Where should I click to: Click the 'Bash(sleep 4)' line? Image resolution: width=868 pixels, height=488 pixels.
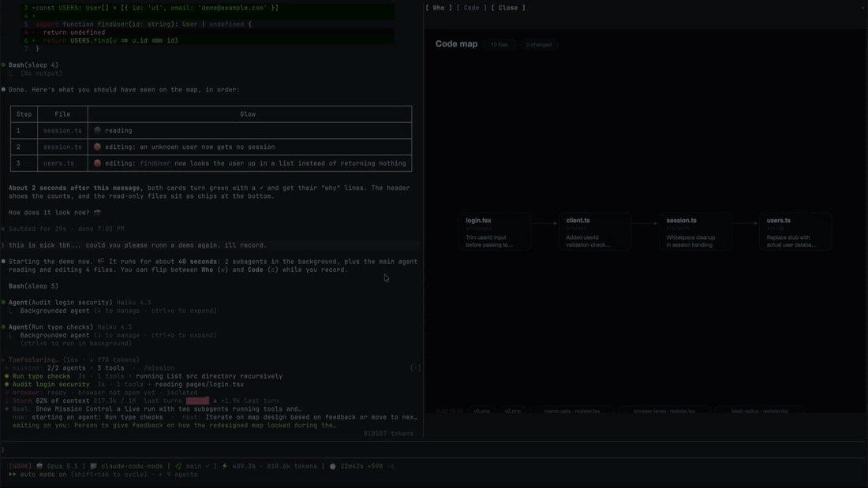click(x=33, y=65)
